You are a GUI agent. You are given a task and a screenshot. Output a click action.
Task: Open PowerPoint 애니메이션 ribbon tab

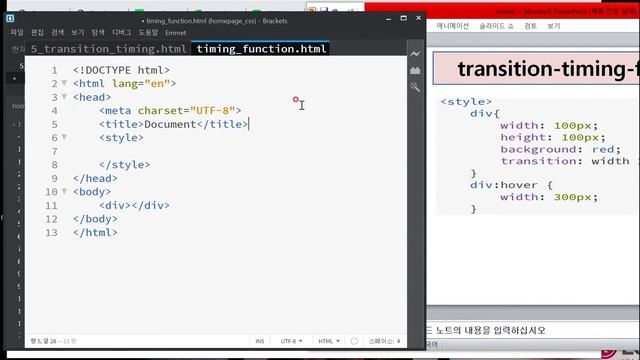click(x=452, y=26)
